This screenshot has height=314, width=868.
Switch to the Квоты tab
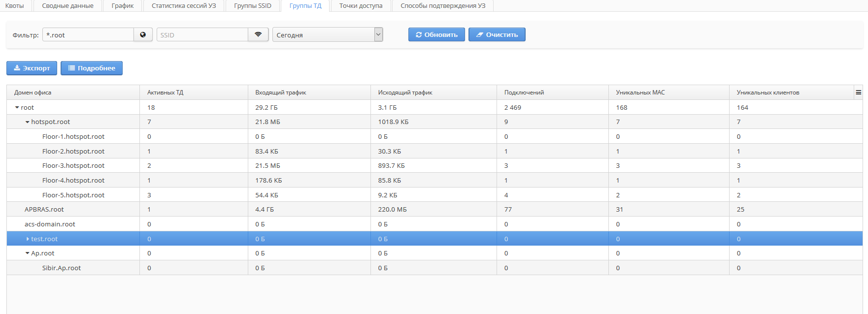pos(15,6)
